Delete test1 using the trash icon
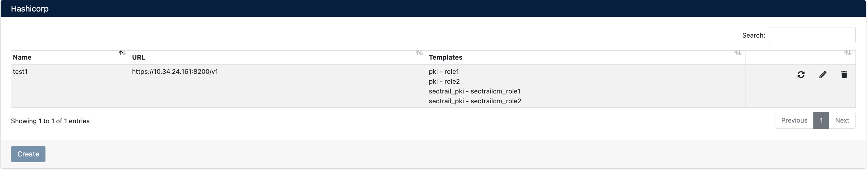Screen dimensions: 868x170 (x=844, y=75)
